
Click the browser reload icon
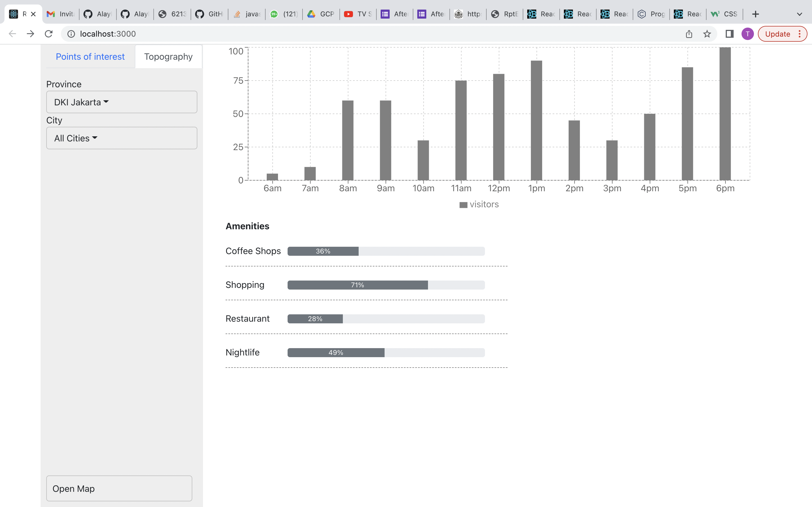[x=49, y=34]
